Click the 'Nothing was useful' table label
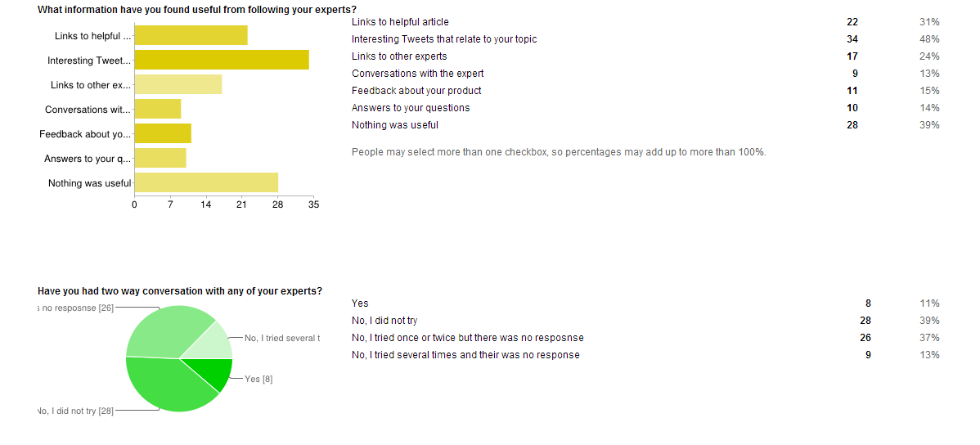The image size is (980, 445). 395,124
